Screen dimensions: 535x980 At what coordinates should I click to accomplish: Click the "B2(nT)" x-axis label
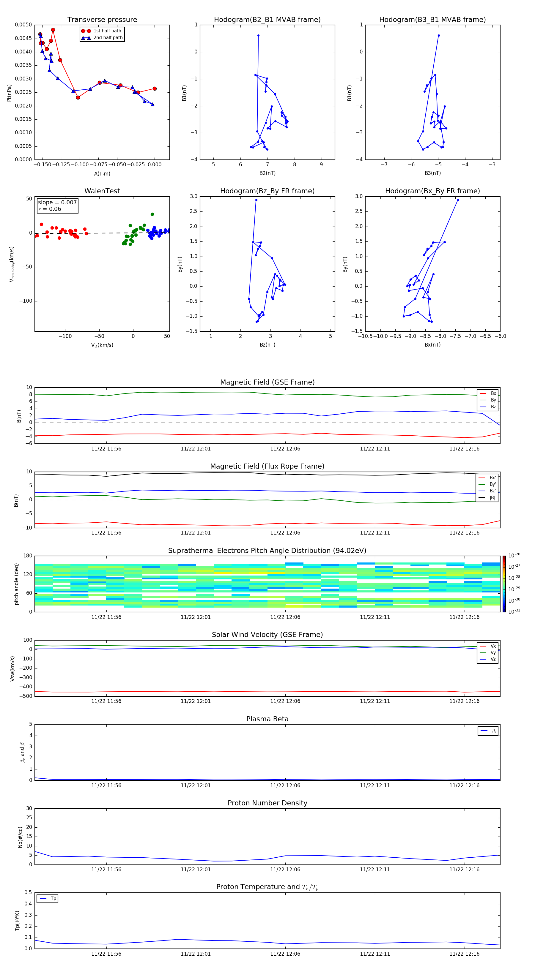pos(267,173)
